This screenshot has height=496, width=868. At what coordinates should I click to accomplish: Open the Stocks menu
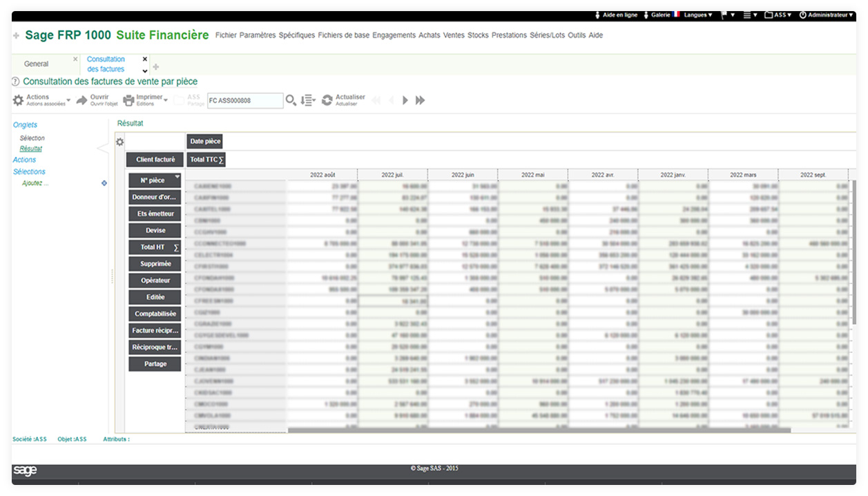click(x=478, y=35)
